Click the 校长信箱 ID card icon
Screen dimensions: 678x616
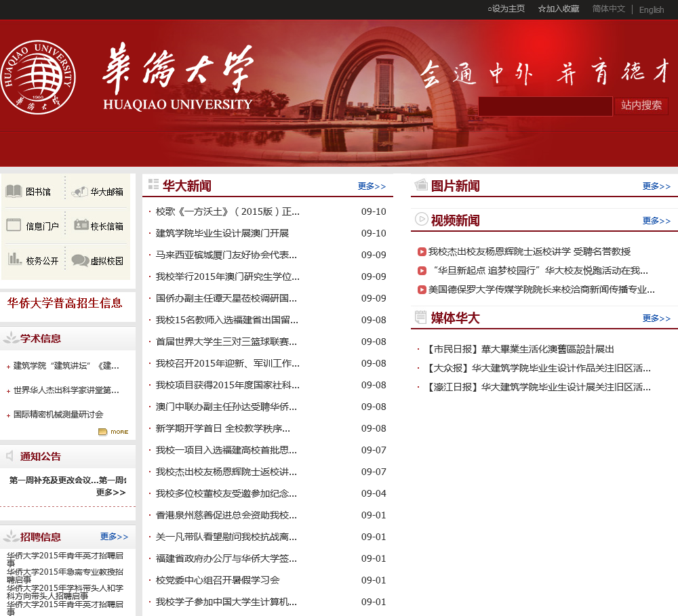[x=81, y=225]
